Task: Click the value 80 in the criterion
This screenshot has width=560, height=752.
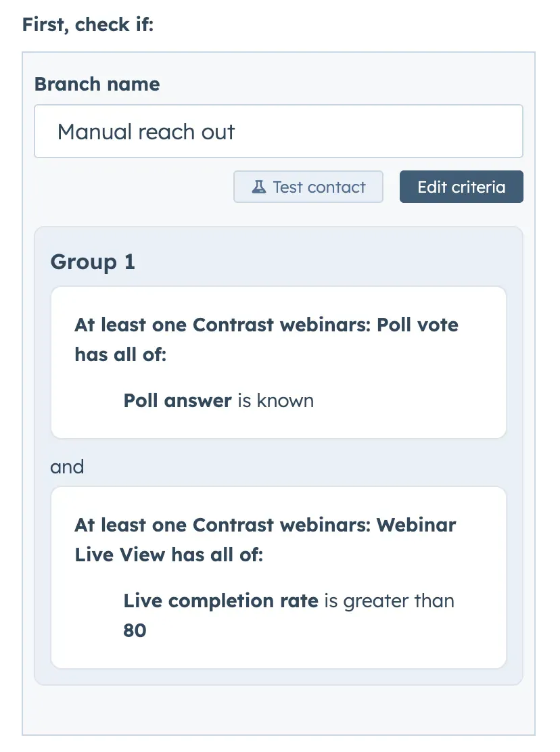Action: pos(135,630)
